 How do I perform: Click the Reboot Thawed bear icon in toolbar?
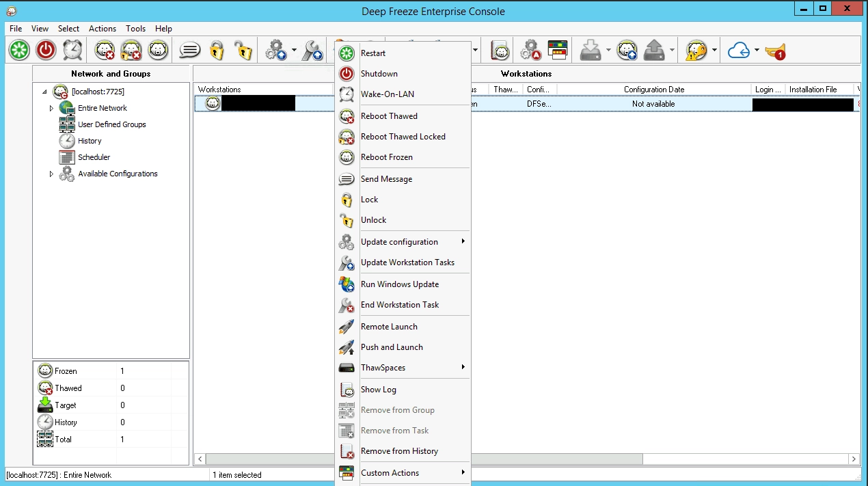pos(105,50)
